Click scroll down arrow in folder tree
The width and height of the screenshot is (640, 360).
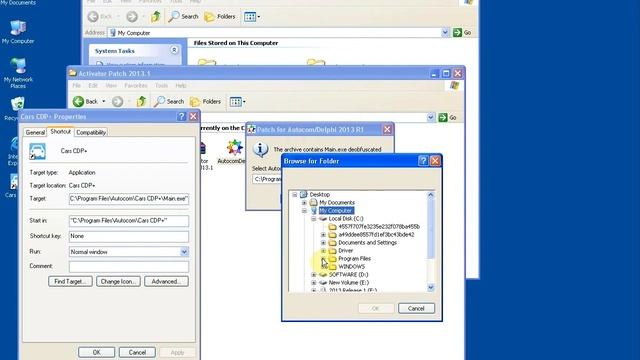[x=431, y=288]
